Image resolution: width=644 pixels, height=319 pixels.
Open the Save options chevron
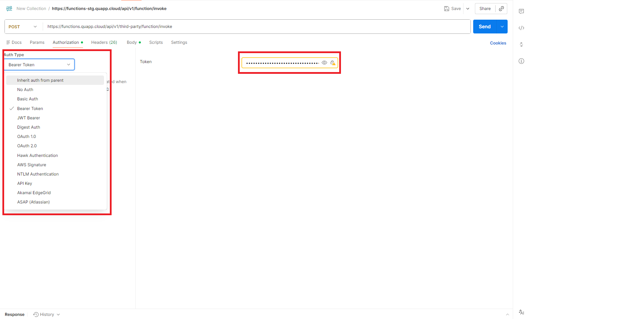point(468,8)
